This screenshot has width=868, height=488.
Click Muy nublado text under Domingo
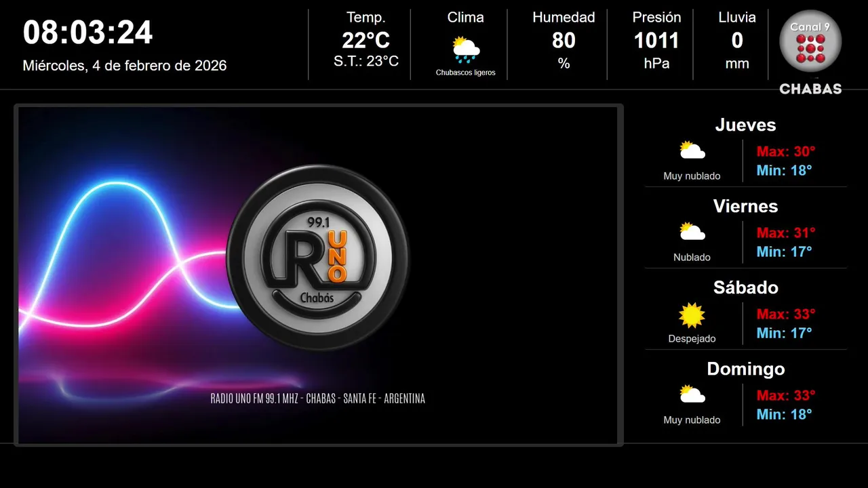click(x=692, y=420)
